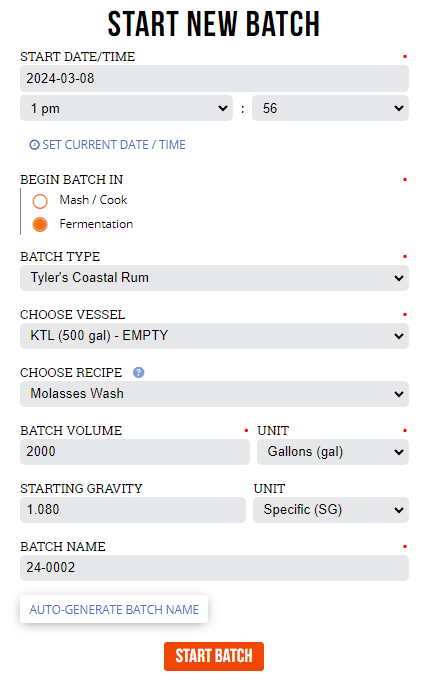Open the hour dropdown showing 1 pm
421x683 pixels.
[126, 108]
